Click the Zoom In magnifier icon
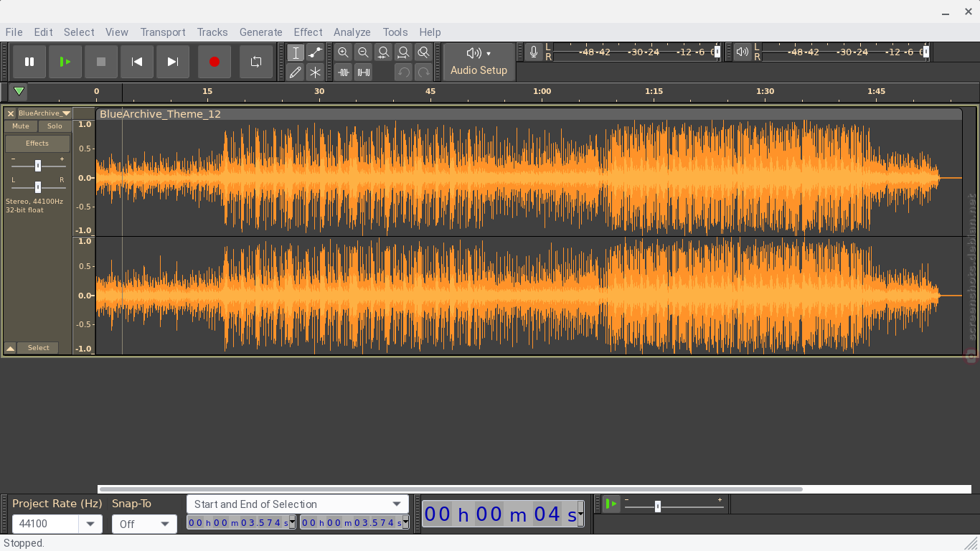Screen dimensions: 980x551 tap(344, 52)
